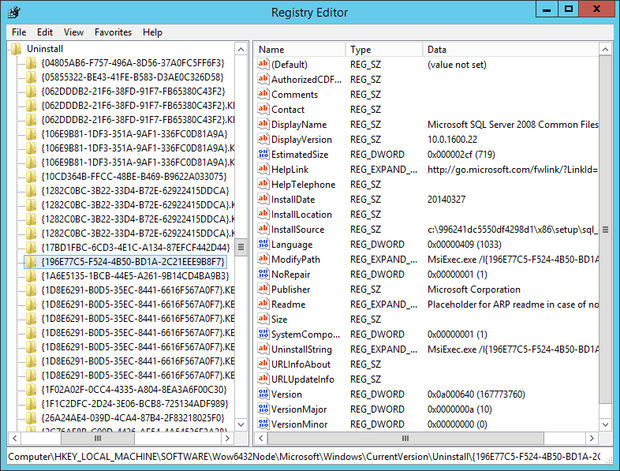Click the tree pane vertical scroll thumb
The height and width of the screenshot is (471, 620).
pos(241,248)
